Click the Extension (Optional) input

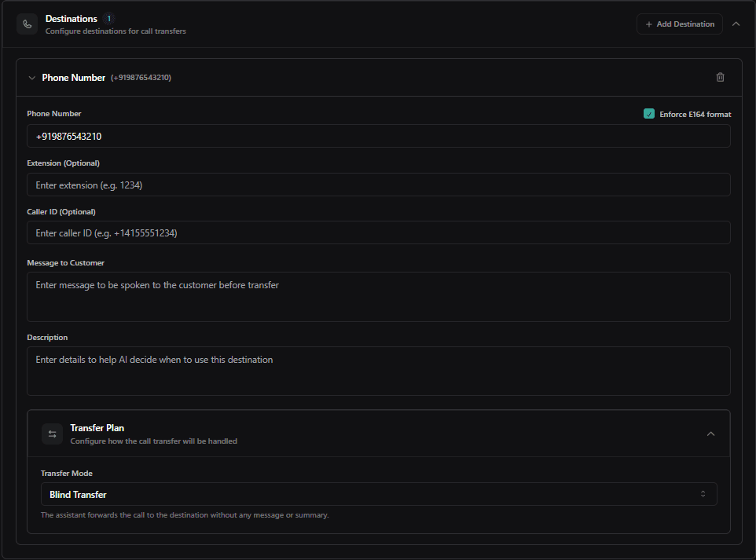click(379, 185)
